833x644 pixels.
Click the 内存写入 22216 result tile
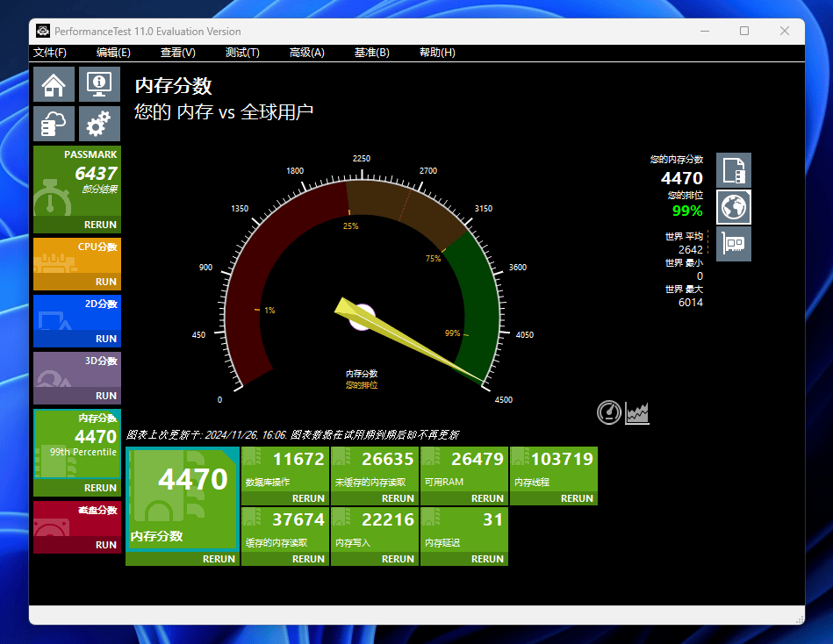tap(375, 530)
